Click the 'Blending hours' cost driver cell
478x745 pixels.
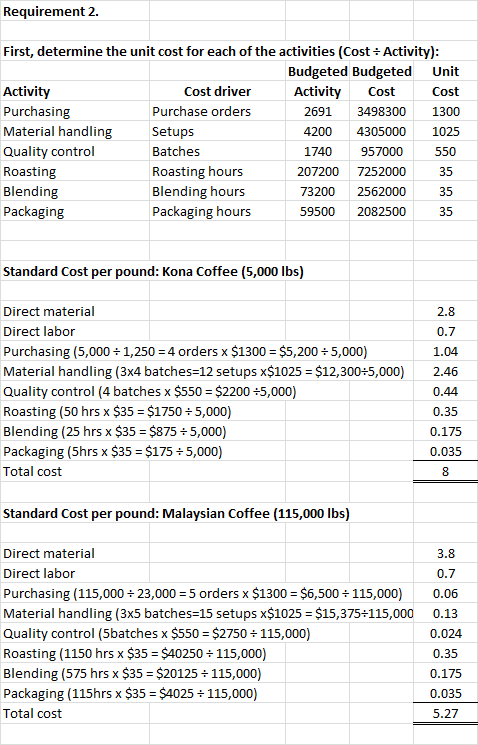coord(198,191)
